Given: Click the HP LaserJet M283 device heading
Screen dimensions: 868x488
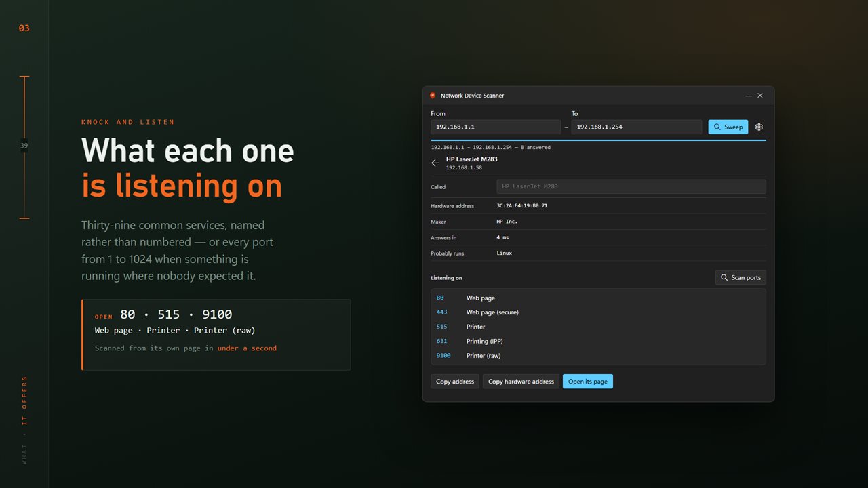Looking at the screenshot, I should (471, 159).
